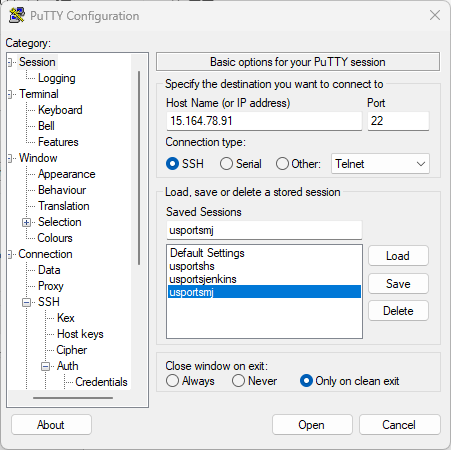Viewport: 451px width, 450px height.
Task: Open the Appearance settings category
Action: 67,174
